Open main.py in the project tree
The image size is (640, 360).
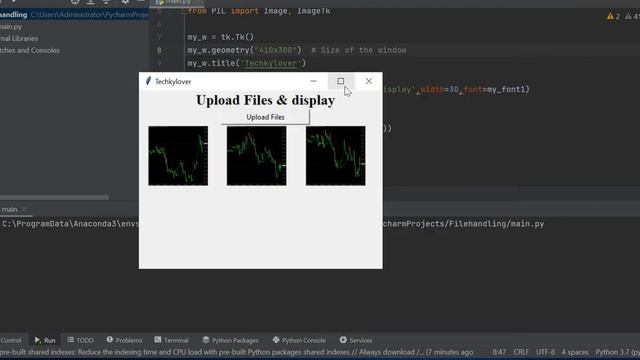[11, 27]
